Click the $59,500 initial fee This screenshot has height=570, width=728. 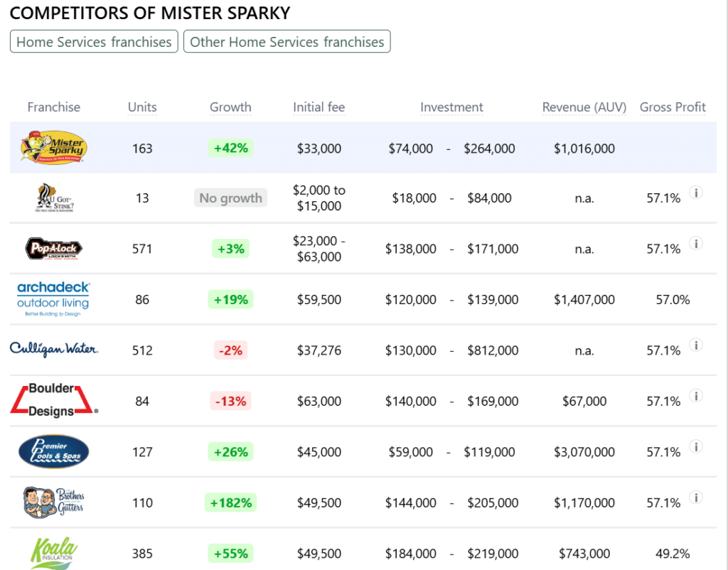(319, 300)
